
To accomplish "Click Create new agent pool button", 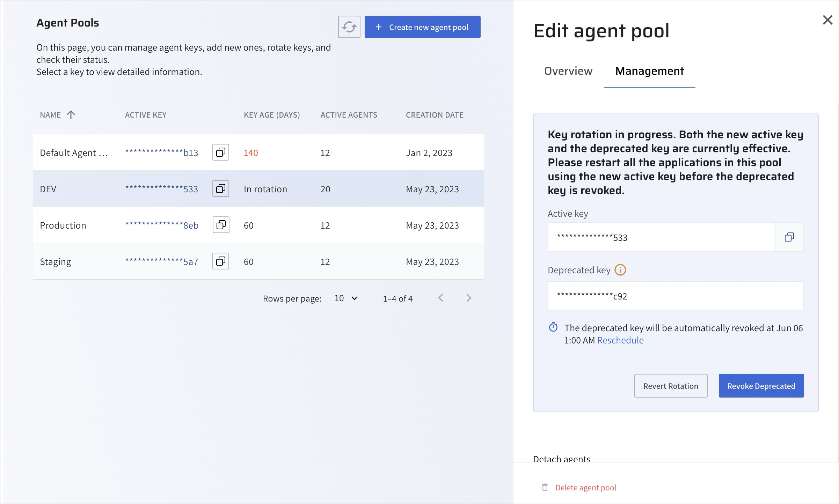I will click(422, 27).
